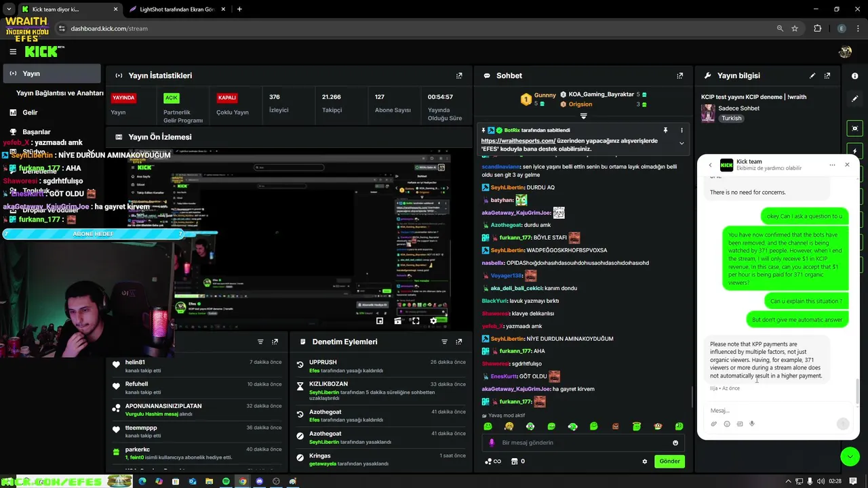Viewport: 868px width, 488px height.
Task: Click the pencil shortcut in the right sidebar
Action: pyautogui.click(x=854, y=98)
